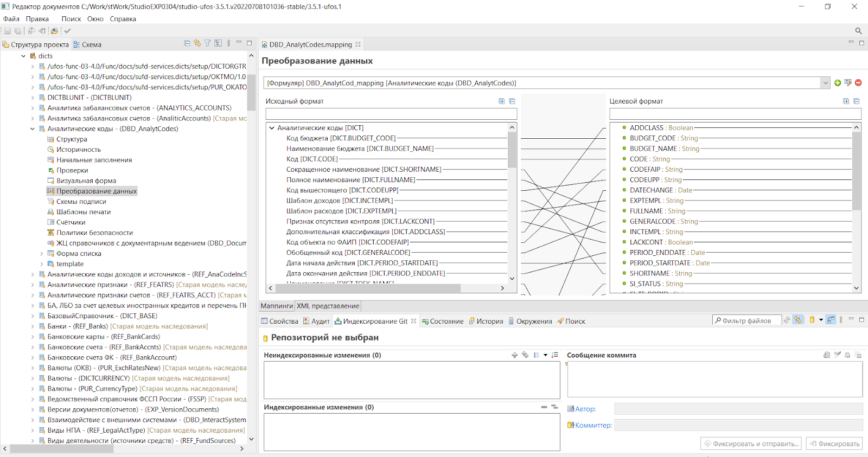Delete mapping with red minus icon
868x457 pixels.
coord(858,83)
